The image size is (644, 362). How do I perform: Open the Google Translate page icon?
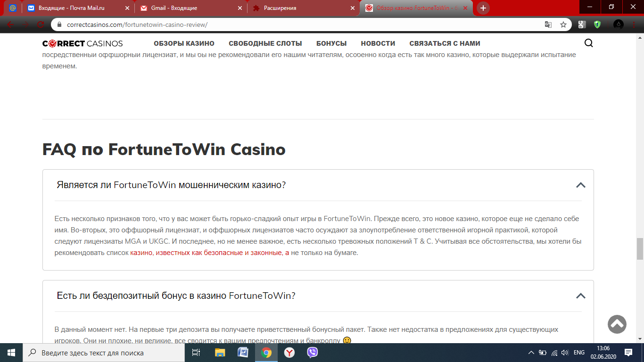(548, 25)
